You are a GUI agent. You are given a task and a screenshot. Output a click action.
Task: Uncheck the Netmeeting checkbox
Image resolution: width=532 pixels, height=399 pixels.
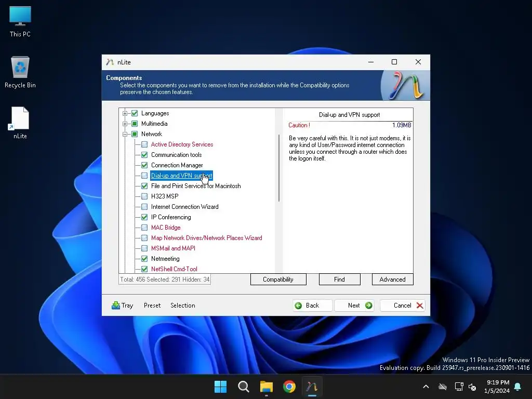tap(144, 259)
